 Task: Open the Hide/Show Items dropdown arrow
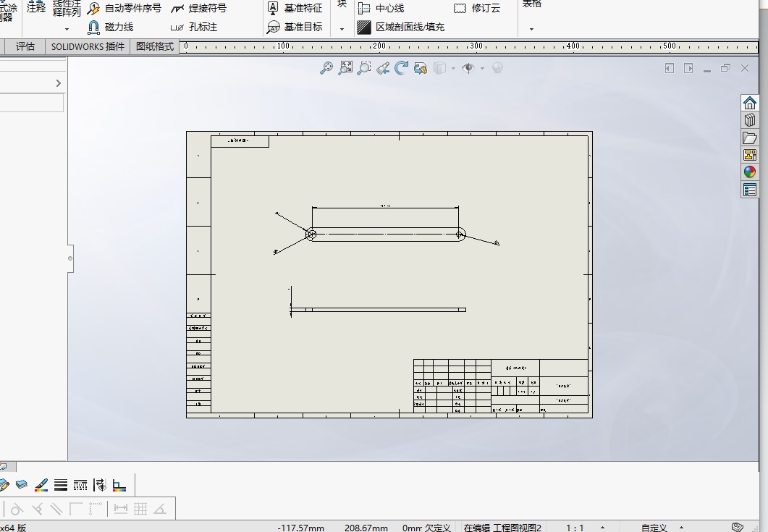483,68
